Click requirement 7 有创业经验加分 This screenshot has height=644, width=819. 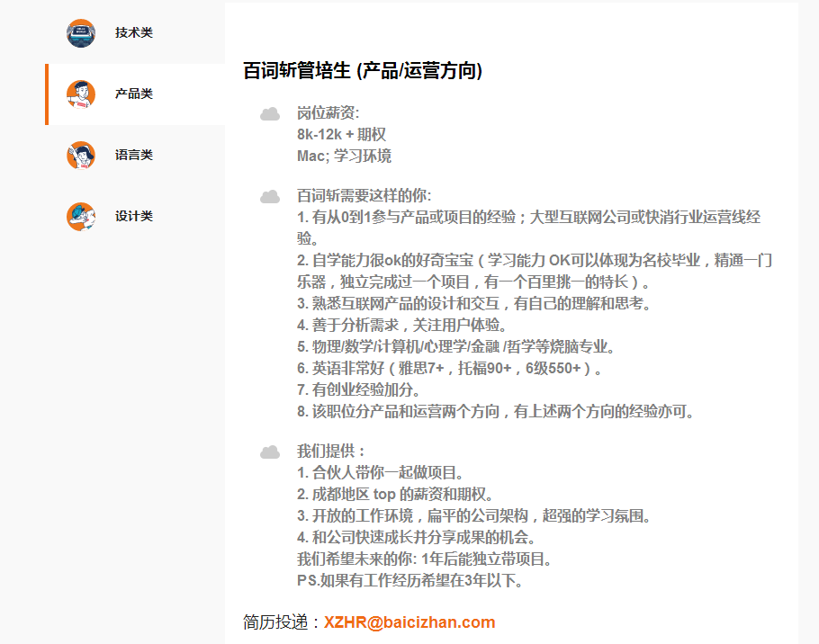click(358, 389)
